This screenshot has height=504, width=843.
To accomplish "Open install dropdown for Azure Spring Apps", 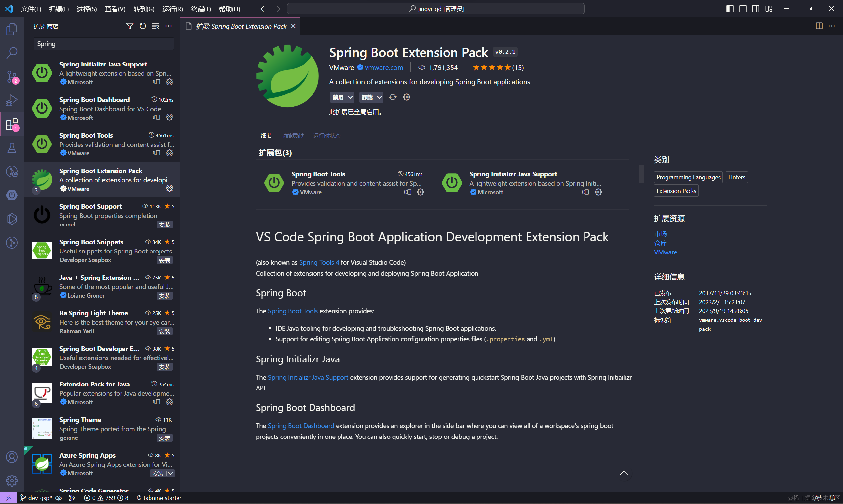I will (x=171, y=473).
